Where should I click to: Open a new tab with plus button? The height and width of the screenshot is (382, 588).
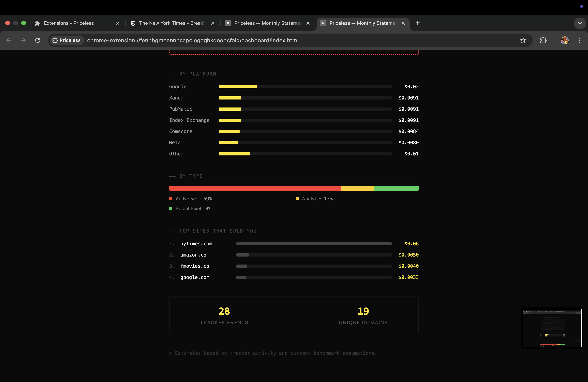[418, 23]
